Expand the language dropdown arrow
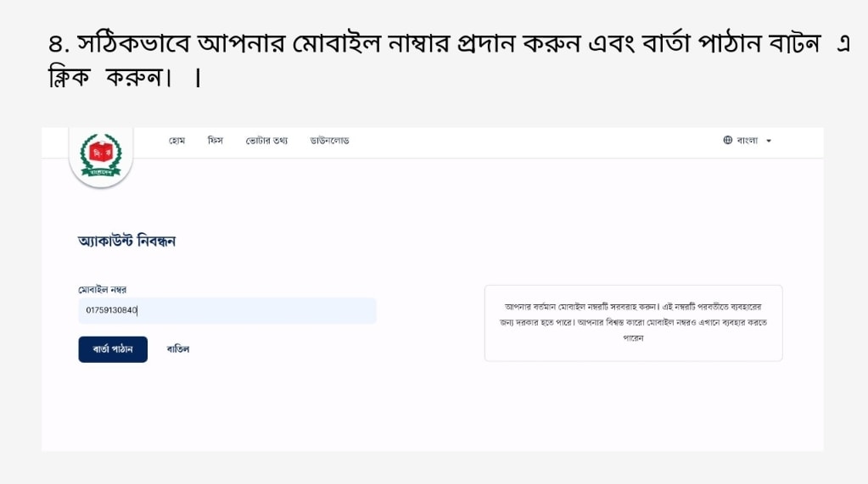 [769, 141]
